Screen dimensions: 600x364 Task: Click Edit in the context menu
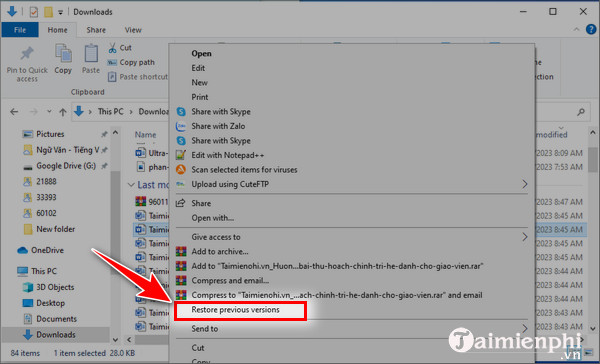198,68
